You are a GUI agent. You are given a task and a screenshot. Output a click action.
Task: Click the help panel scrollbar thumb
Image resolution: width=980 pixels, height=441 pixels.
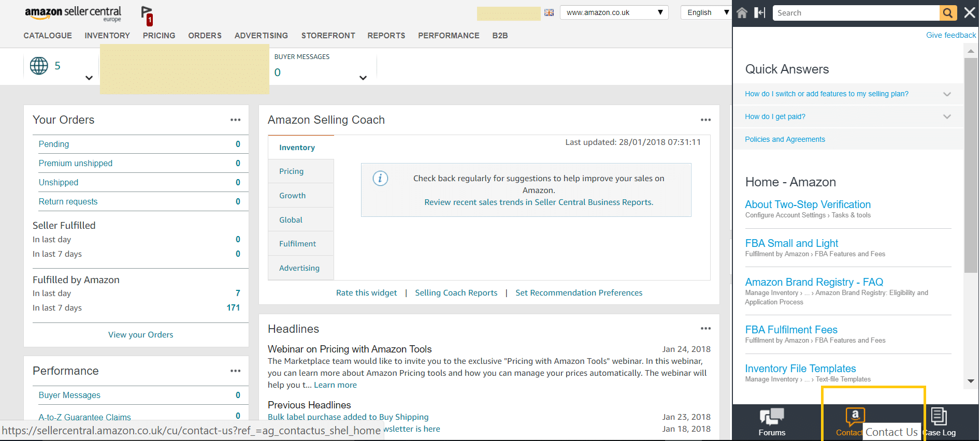click(971, 165)
